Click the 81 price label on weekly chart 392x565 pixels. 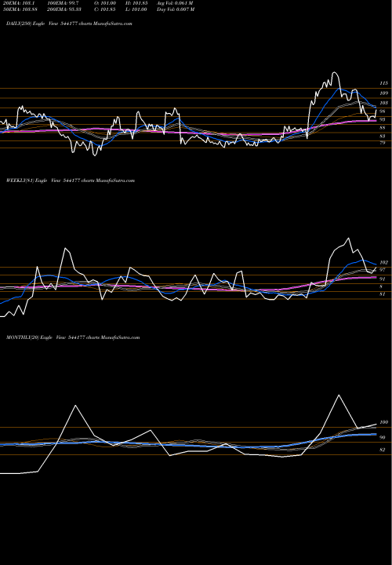coord(383,294)
